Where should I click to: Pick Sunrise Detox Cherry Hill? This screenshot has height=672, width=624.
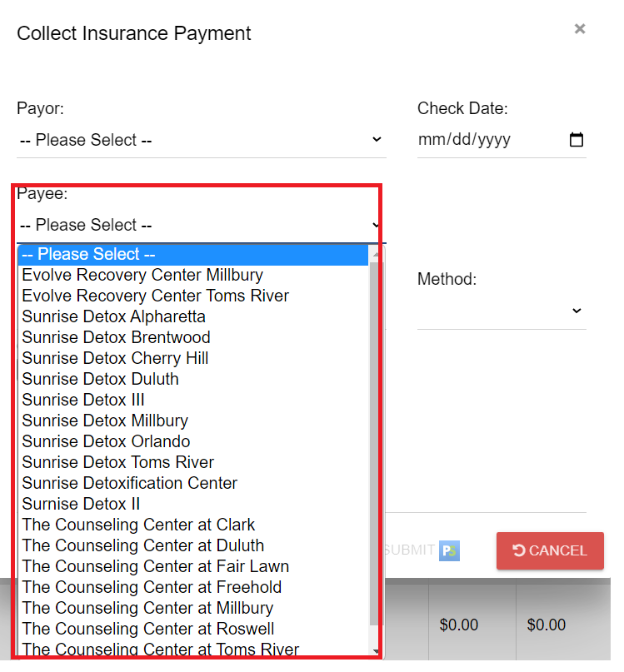click(x=116, y=358)
